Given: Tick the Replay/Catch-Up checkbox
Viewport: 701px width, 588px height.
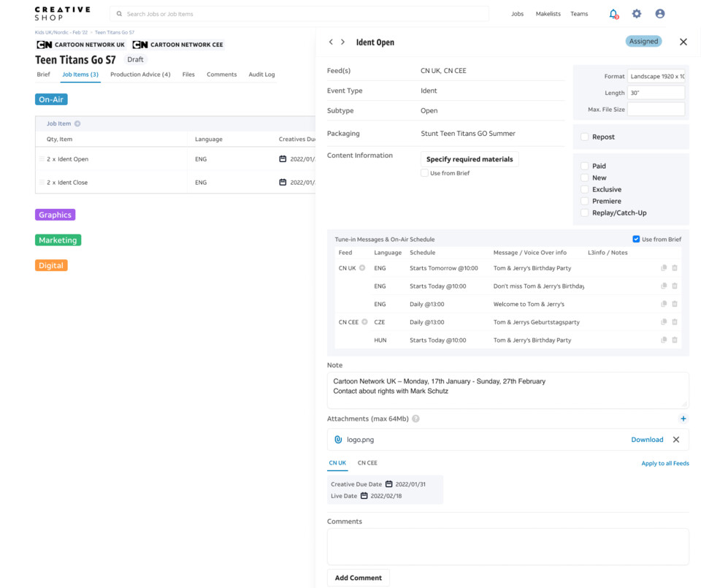Looking at the screenshot, I should [x=584, y=213].
